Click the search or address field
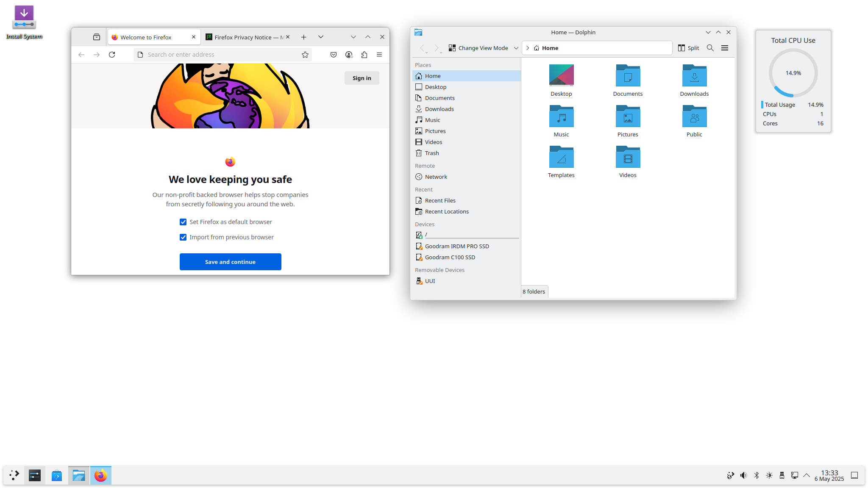 pos(223,55)
